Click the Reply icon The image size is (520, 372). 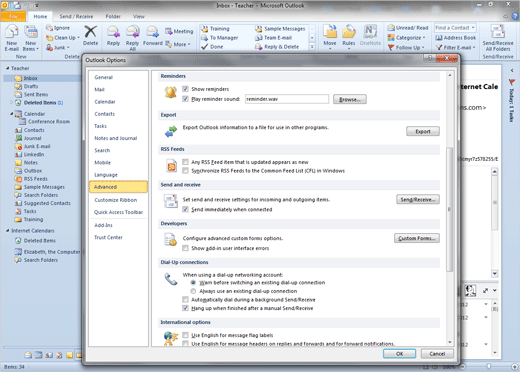pyautogui.click(x=113, y=32)
